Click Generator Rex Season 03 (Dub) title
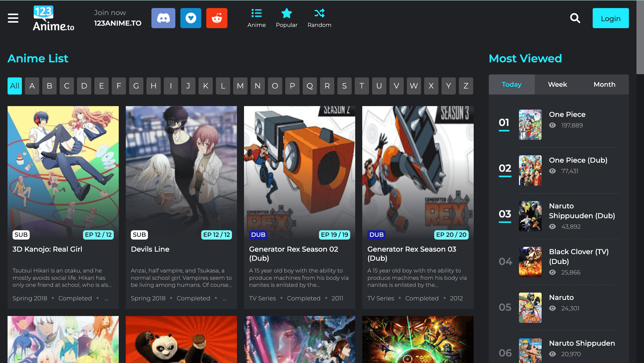Image resolution: width=644 pixels, height=363 pixels. click(x=412, y=254)
